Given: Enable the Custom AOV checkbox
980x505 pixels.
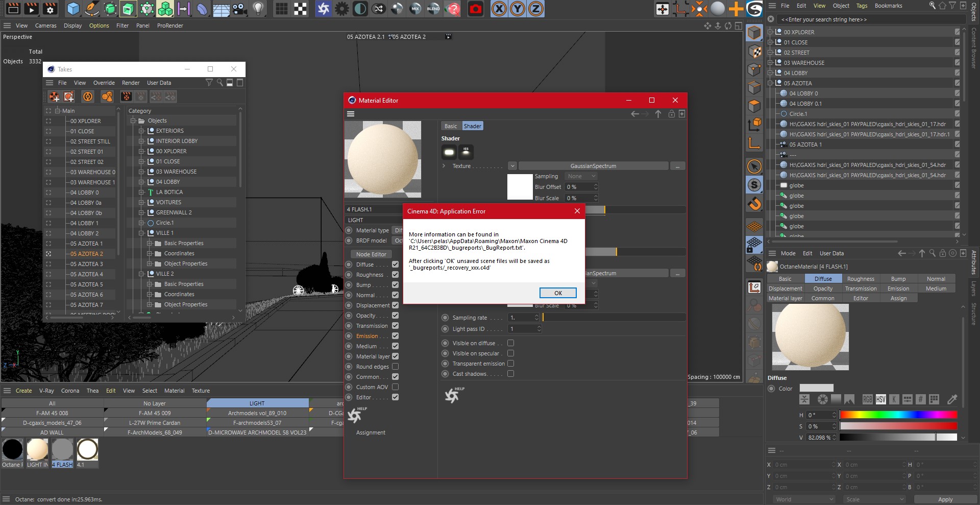Looking at the screenshot, I should (x=395, y=387).
